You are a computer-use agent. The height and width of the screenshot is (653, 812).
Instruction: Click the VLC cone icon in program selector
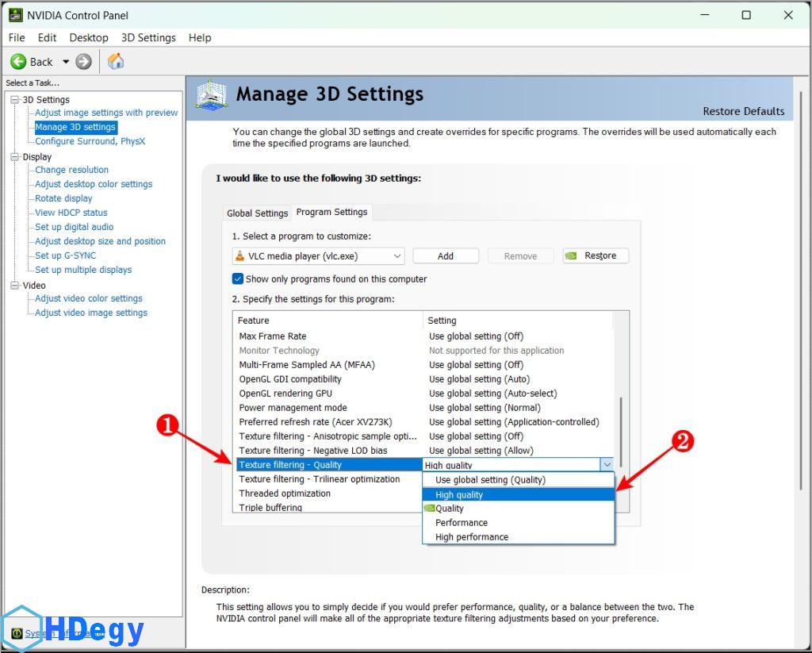point(240,256)
